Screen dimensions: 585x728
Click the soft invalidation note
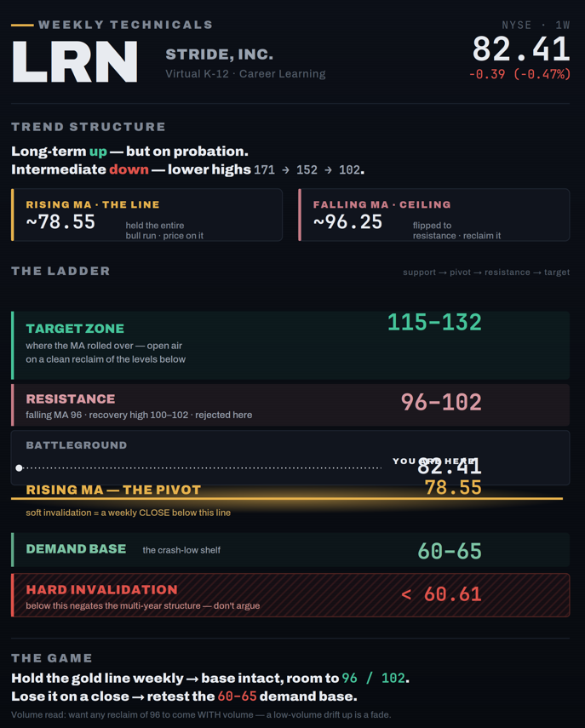tap(128, 513)
